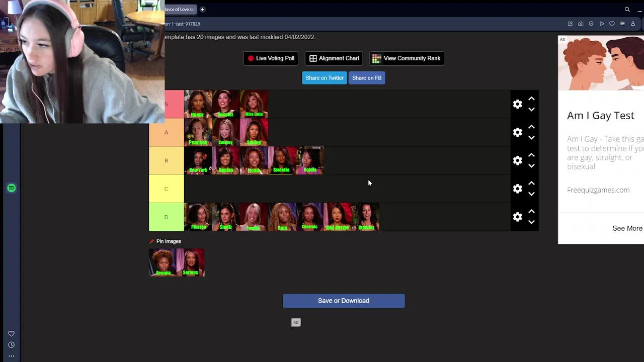
Task: Click See More in the ad
Action: click(x=627, y=228)
